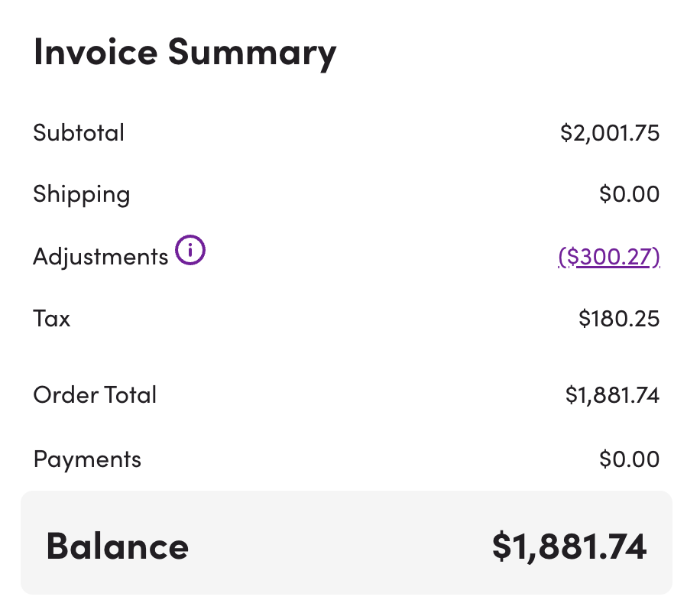Viewport: 700px width, 613px height.
Task: Select the Payments label
Action: [x=87, y=460]
